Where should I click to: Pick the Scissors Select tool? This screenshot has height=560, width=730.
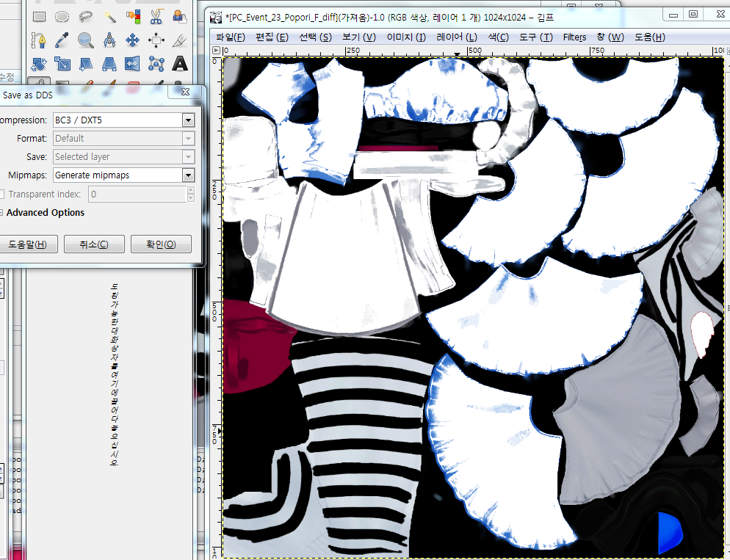coord(156,16)
